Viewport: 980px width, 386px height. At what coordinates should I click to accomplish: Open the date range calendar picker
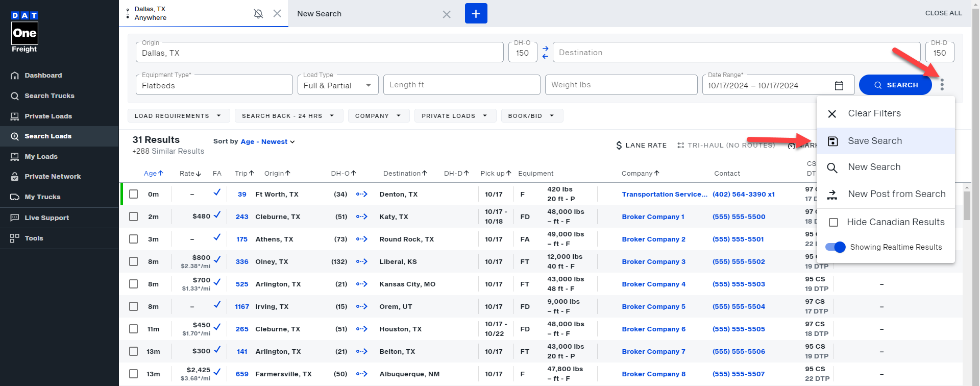click(x=839, y=86)
